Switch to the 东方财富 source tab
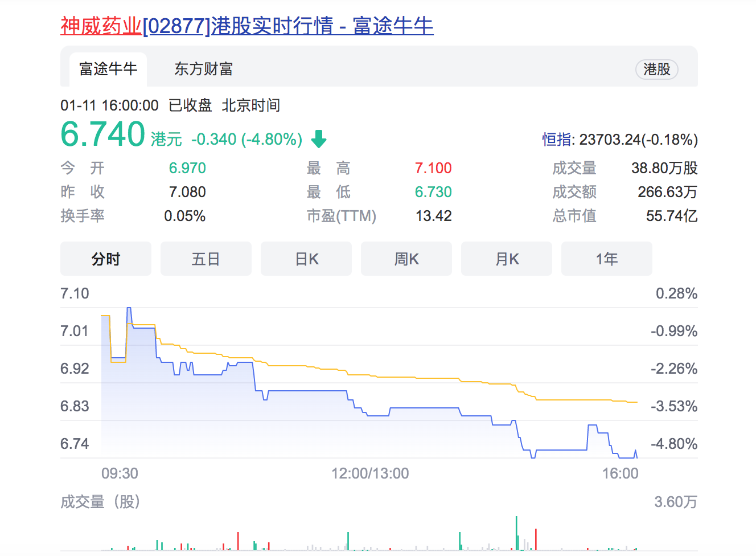This screenshot has height=556, width=756. click(203, 69)
